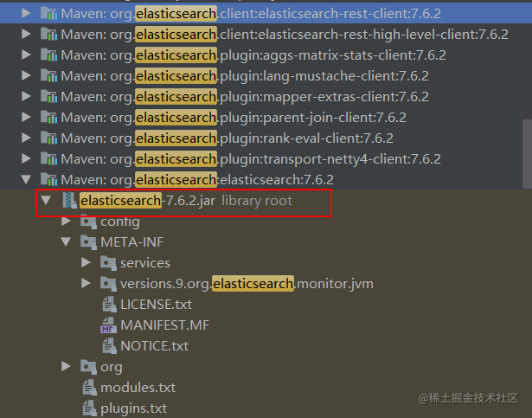Viewport: 532px width, 418px height.
Task: Expand the org package folder
Action: click(x=66, y=366)
